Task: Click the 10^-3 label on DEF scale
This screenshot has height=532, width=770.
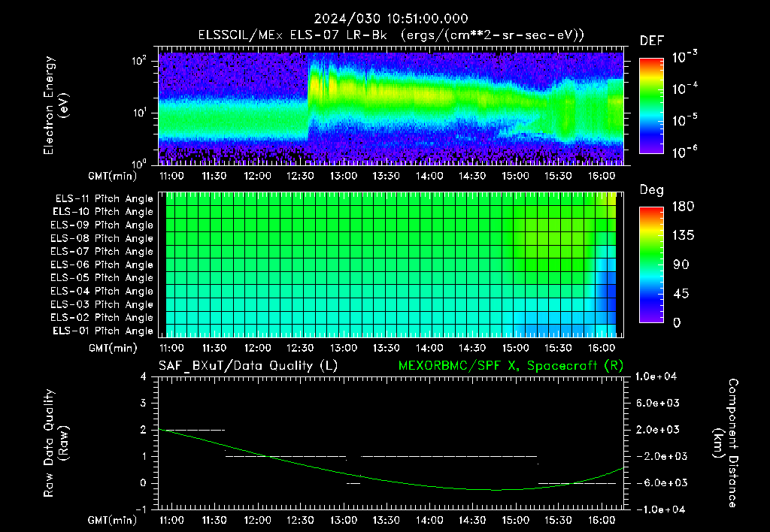Action: pos(685,56)
